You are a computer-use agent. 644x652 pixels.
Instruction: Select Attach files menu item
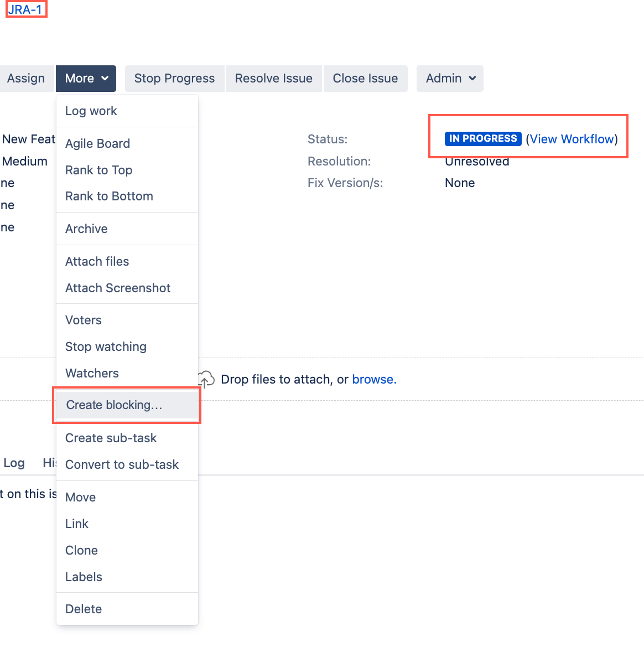(127, 262)
